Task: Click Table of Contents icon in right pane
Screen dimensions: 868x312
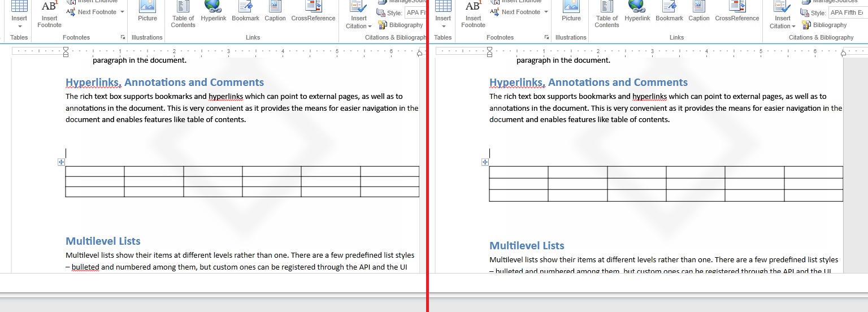Action: pyautogui.click(x=607, y=6)
